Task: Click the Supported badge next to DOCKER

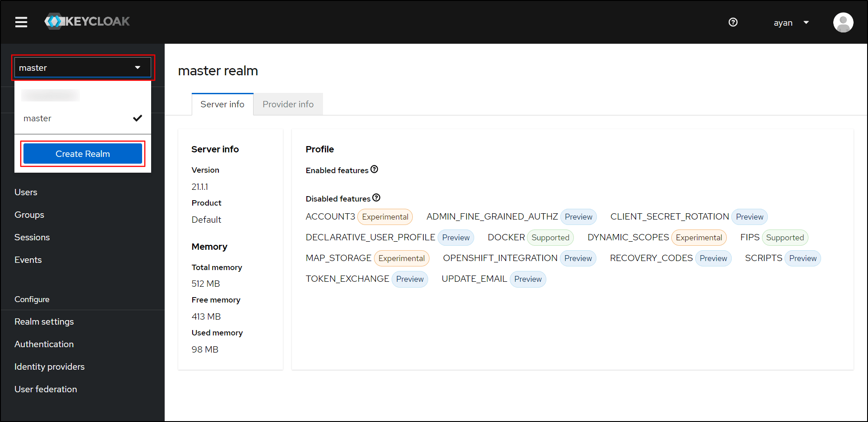Action: coord(550,237)
